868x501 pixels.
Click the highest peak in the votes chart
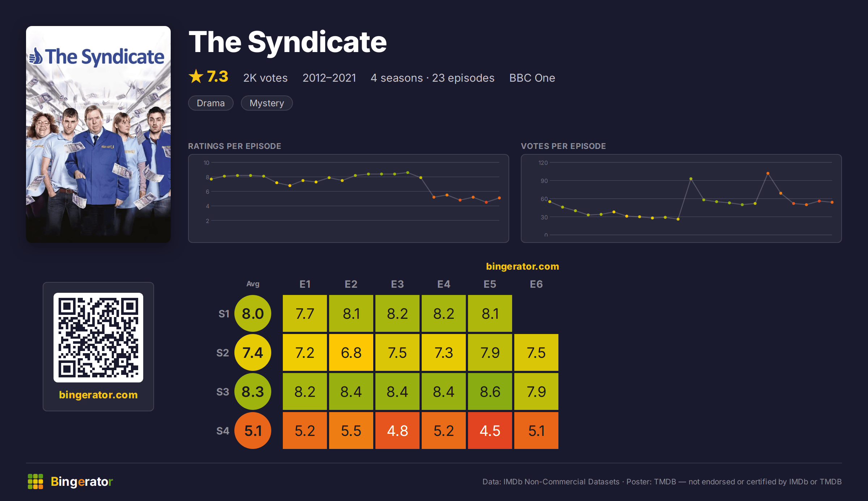click(768, 174)
